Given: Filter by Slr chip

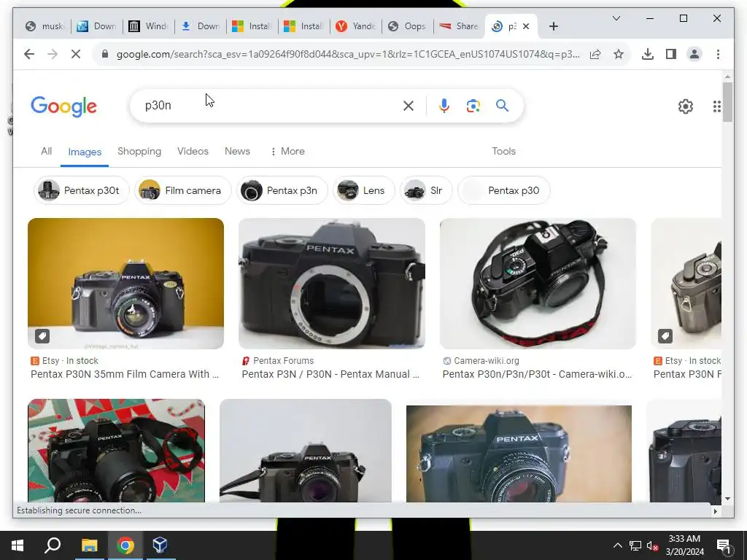Looking at the screenshot, I should pos(426,190).
